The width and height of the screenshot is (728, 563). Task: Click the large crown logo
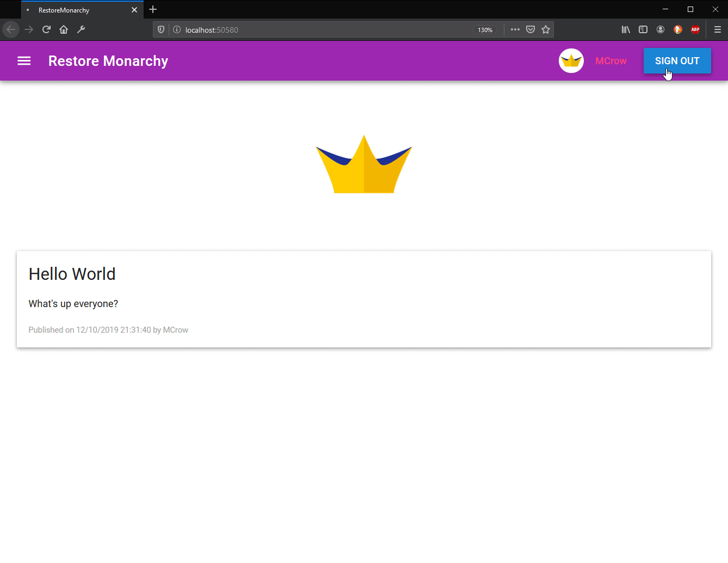[x=364, y=164]
